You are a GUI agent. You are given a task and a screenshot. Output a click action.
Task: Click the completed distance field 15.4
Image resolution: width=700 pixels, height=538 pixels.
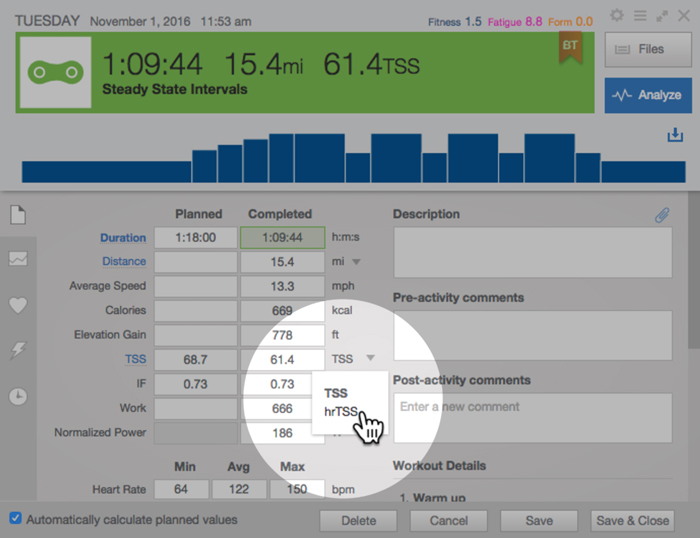click(282, 262)
